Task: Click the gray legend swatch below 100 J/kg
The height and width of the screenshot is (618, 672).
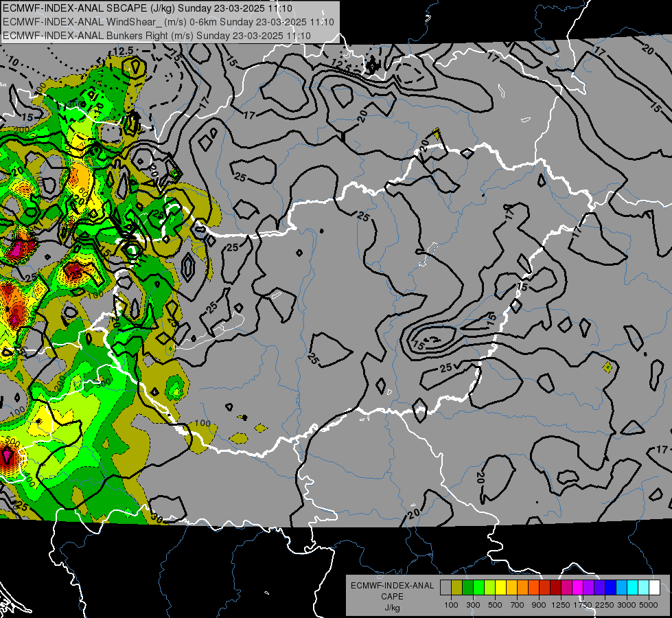Action: point(445,587)
